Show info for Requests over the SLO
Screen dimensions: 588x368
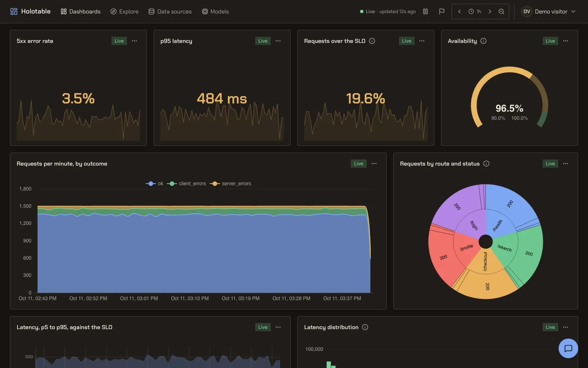coord(372,41)
